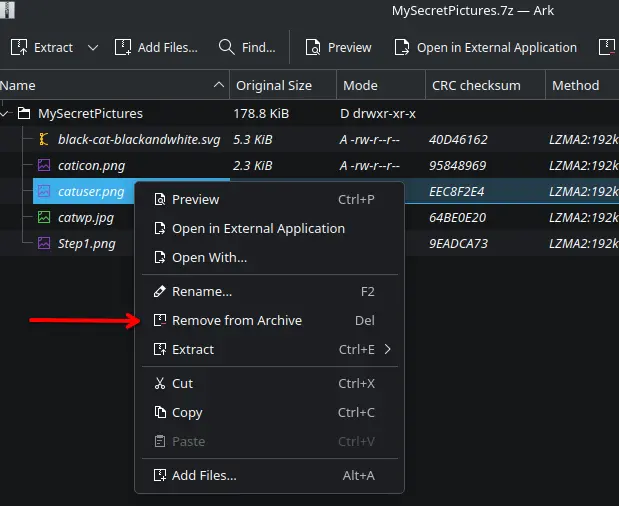The width and height of the screenshot is (619, 506).
Task: Select the Step1.png file
Action: (86, 243)
